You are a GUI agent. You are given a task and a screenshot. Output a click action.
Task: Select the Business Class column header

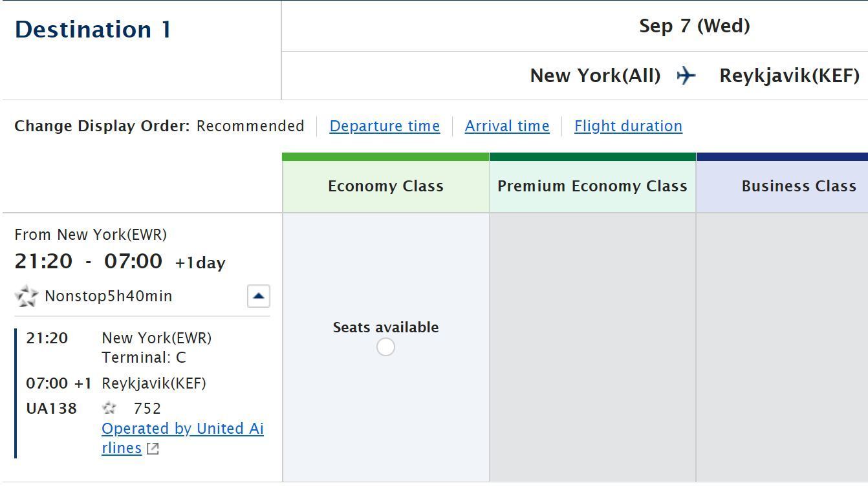(x=798, y=186)
